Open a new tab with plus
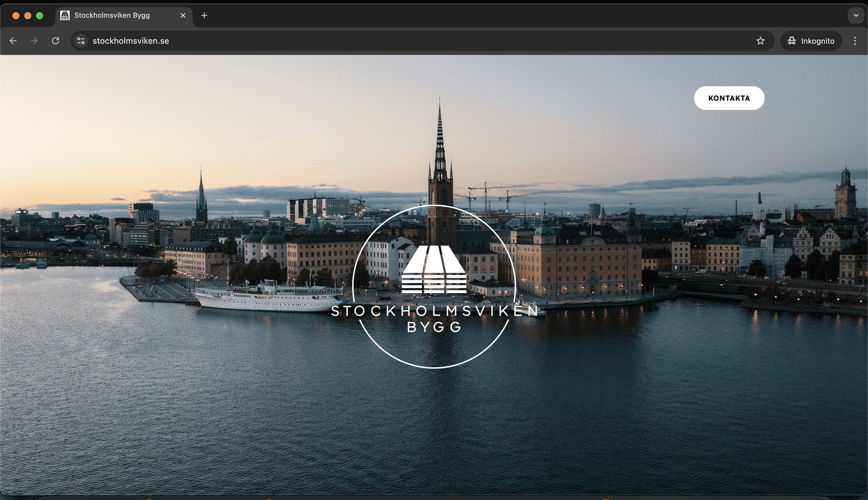 204,15
